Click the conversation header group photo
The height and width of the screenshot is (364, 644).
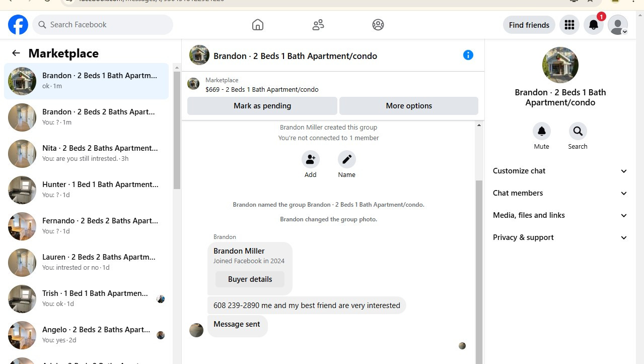coord(199,55)
